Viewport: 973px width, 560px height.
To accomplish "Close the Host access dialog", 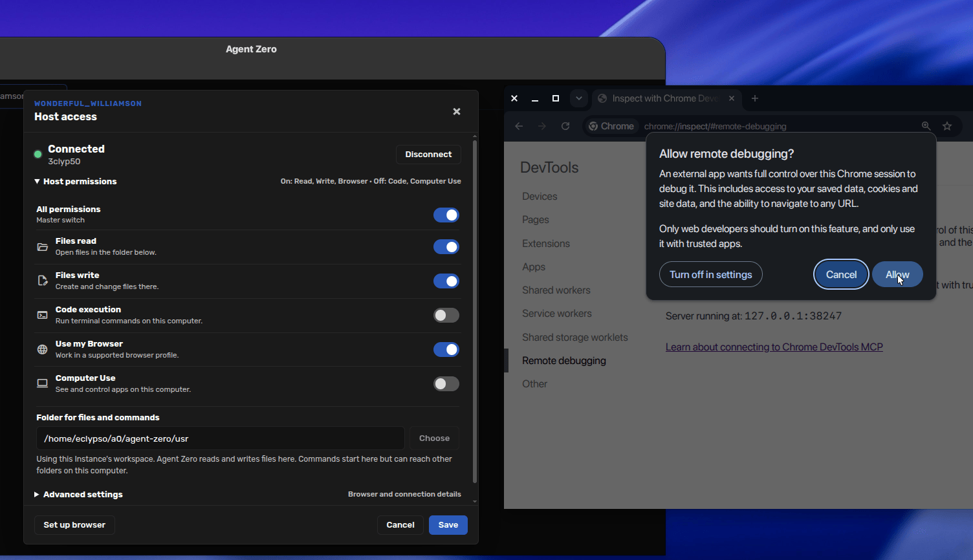I will pos(457,111).
